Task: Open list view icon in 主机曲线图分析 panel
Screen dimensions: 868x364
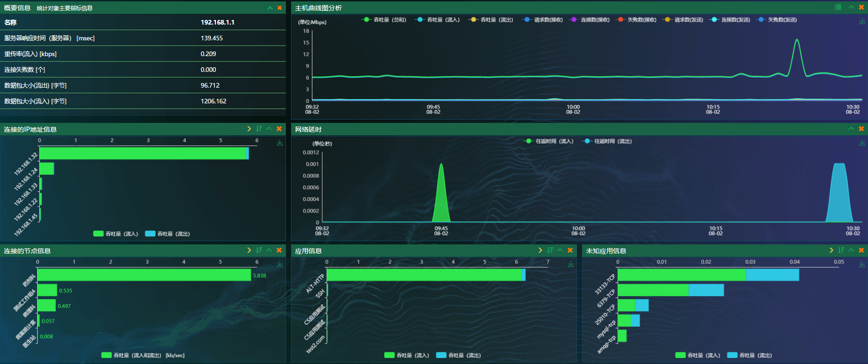Action: [x=838, y=7]
